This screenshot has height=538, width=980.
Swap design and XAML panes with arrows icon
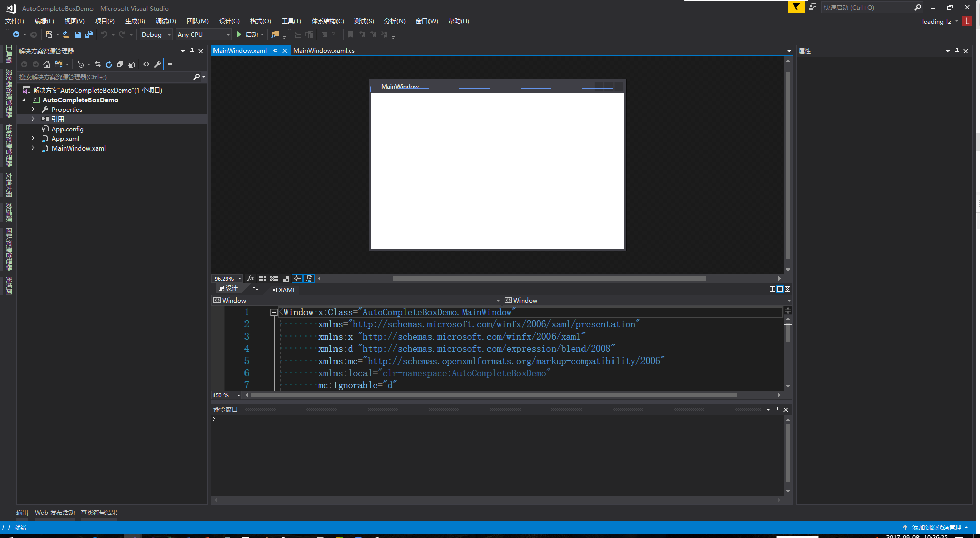click(x=256, y=289)
